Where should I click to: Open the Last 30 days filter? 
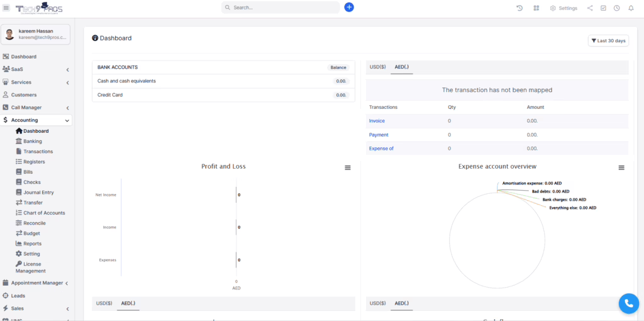(608, 41)
